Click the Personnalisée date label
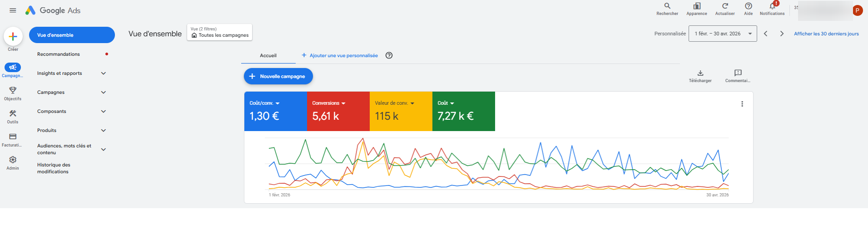The height and width of the screenshot is (244, 868). click(670, 34)
